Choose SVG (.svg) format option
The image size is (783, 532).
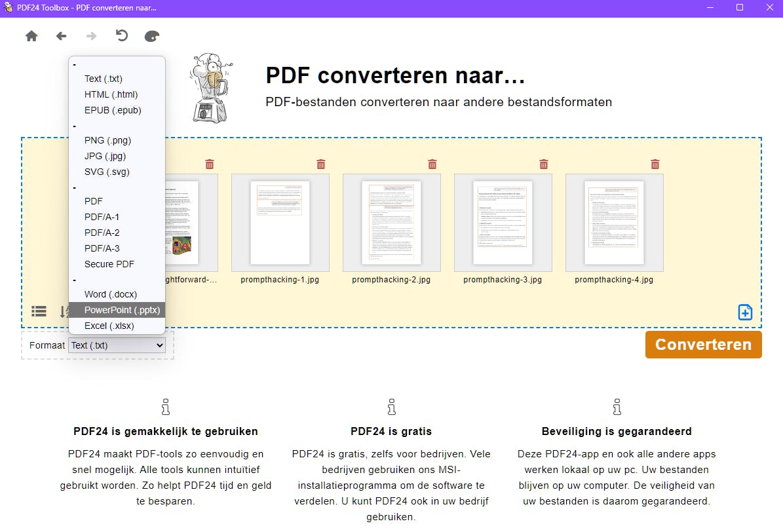[x=117, y=172]
